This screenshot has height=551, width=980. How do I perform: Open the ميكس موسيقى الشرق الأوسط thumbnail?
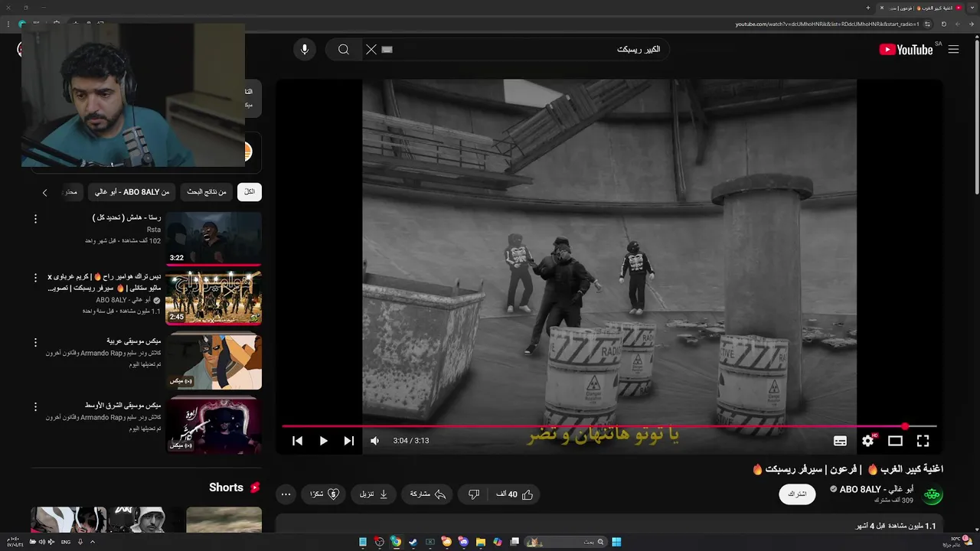pos(214,425)
